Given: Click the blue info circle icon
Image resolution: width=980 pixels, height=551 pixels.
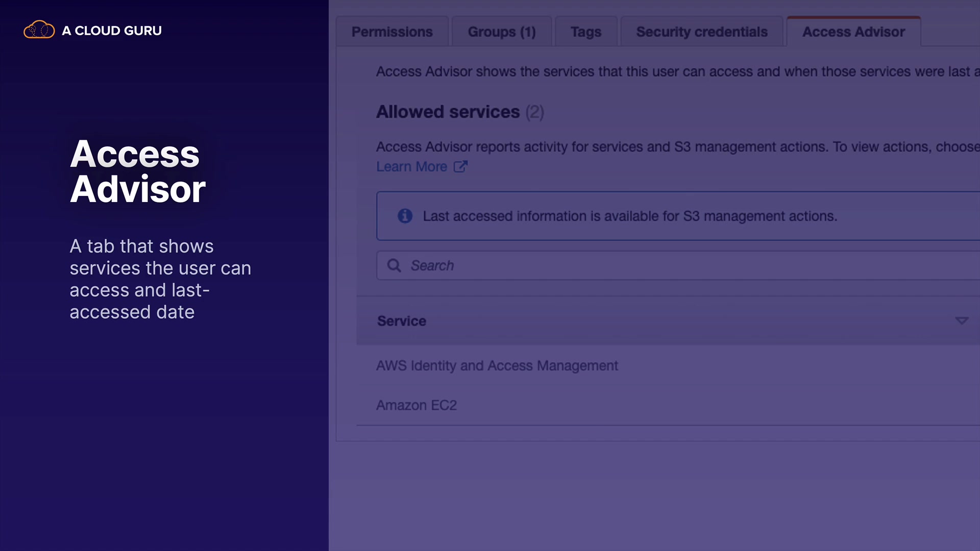Looking at the screenshot, I should coord(405,216).
